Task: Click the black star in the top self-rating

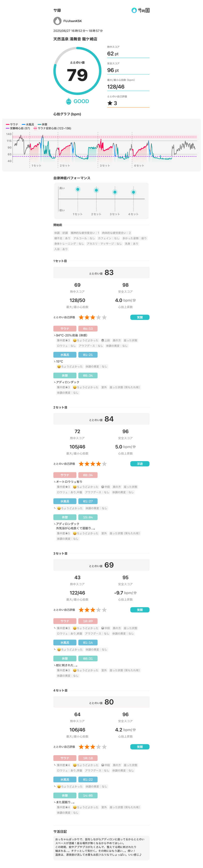Action: pyautogui.click(x=110, y=103)
